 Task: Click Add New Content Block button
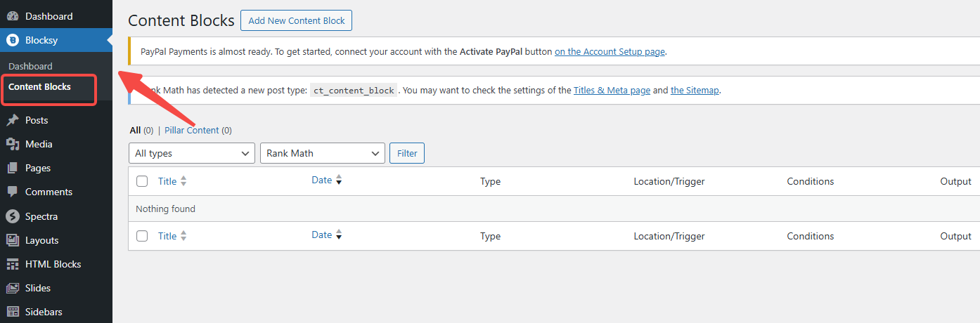(x=296, y=20)
